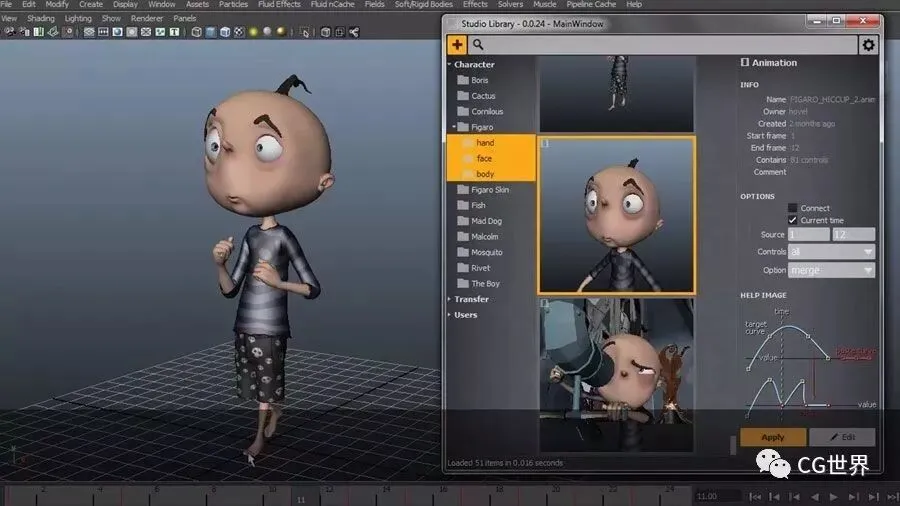This screenshot has width=900, height=506.
Task: Click the Source start frame field
Action: coord(809,234)
